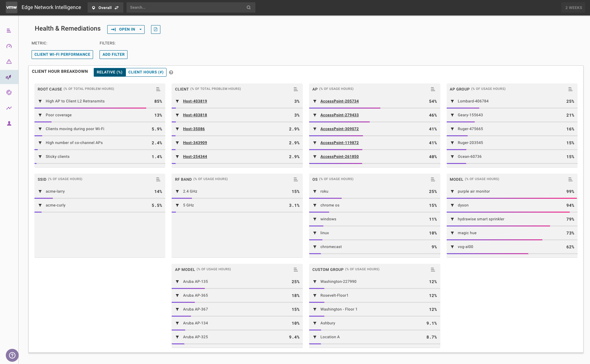Screen dimensions: 590x364
Task: Click the VMware logo
Action: [x=12, y=7]
